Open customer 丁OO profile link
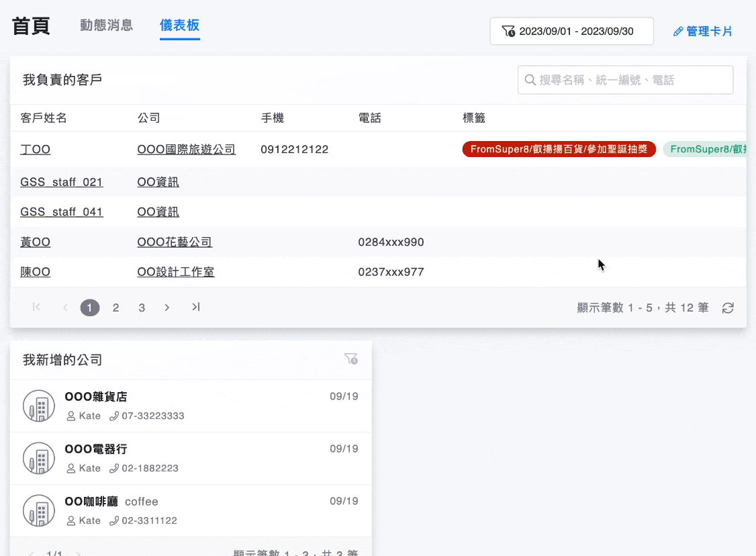Viewport: 756px width, 556px height. 35,149
